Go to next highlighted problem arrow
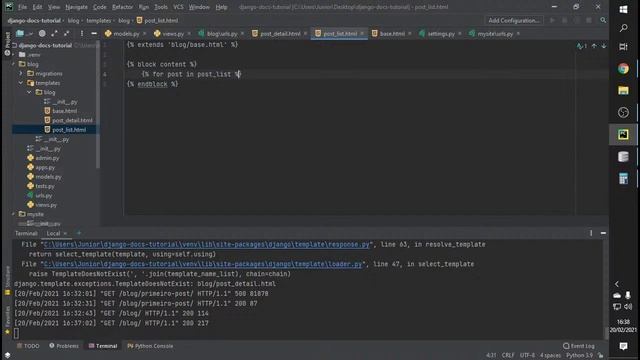 (604, 46)
